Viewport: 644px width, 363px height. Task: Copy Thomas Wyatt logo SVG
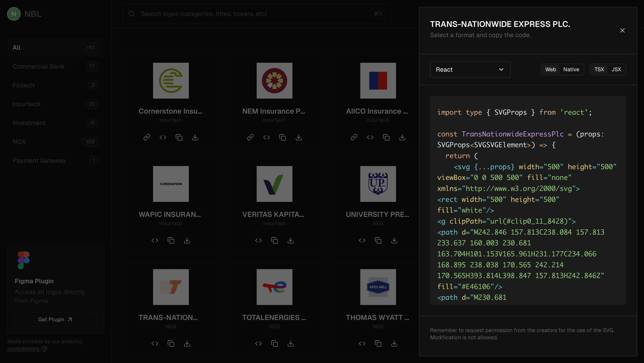[378, 344]
